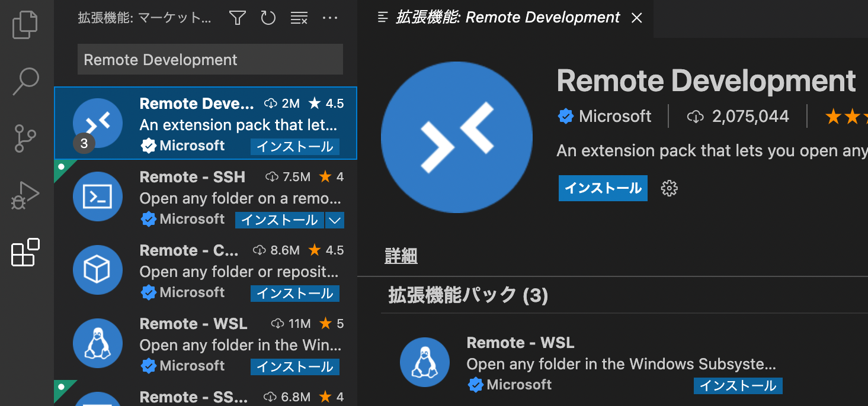Select the Remote - SSH extension
Image resolution: width=868 pixels, height=406 pixels.
click(206, 196)
